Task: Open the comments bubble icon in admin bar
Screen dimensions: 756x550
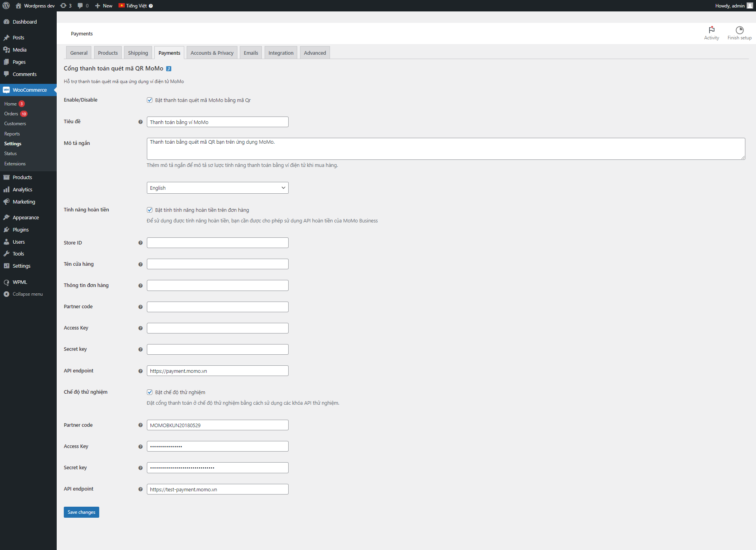Action: [80, 6]
